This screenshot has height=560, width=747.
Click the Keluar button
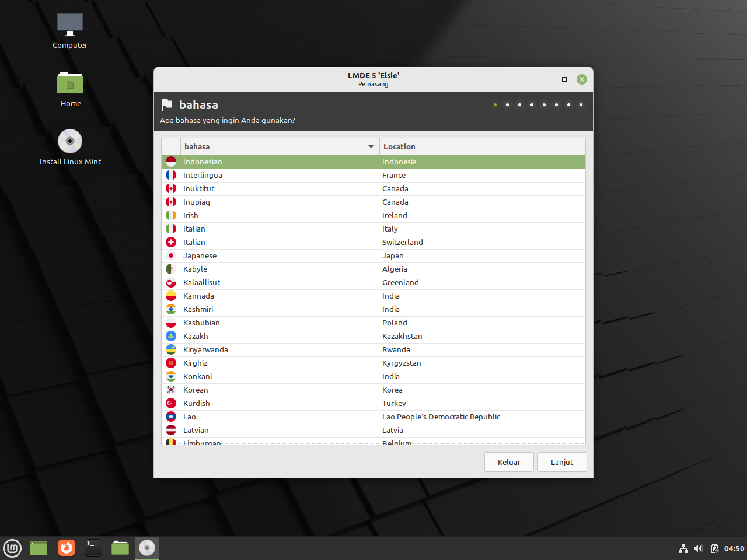[509, 462]
